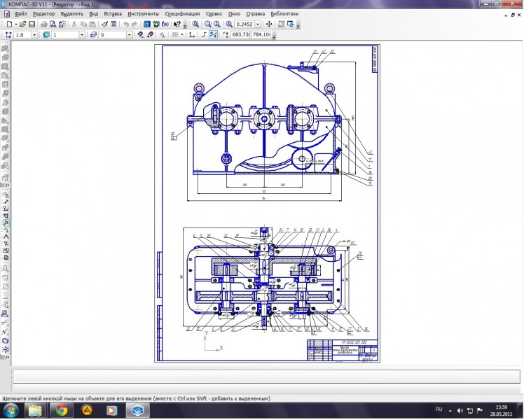The image size is (524, 420).
Task: Open the Редактор menu
Action: 43,14
